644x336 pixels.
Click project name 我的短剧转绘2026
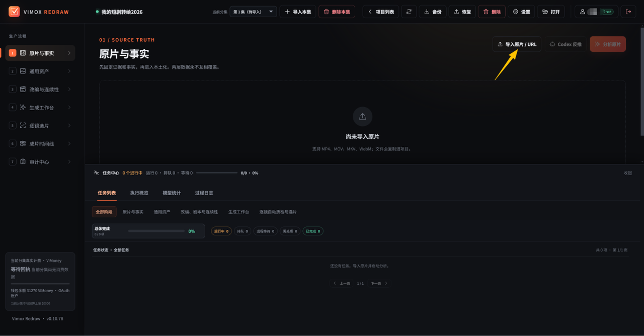[122, 12]
